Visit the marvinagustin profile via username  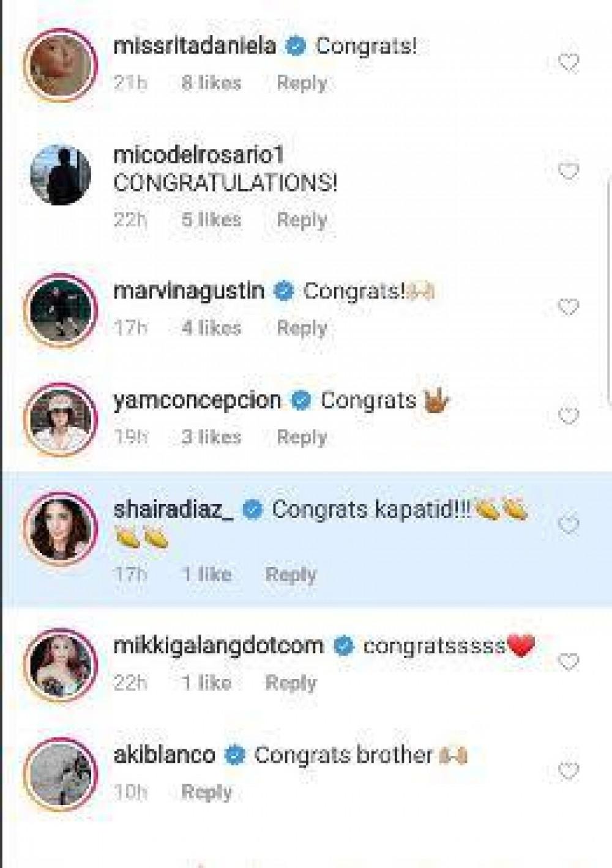(x=189, y=291)
